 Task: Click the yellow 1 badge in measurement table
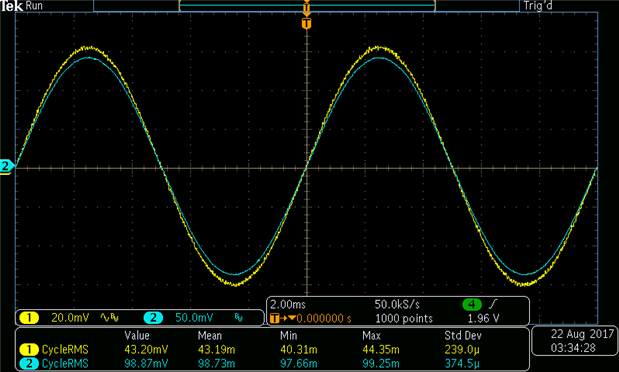tap(29, 350)
